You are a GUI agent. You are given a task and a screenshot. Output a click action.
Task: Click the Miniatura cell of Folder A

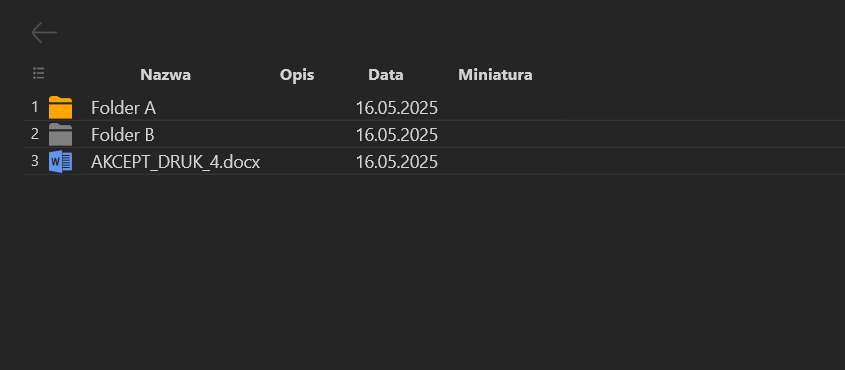click(495, 108)
